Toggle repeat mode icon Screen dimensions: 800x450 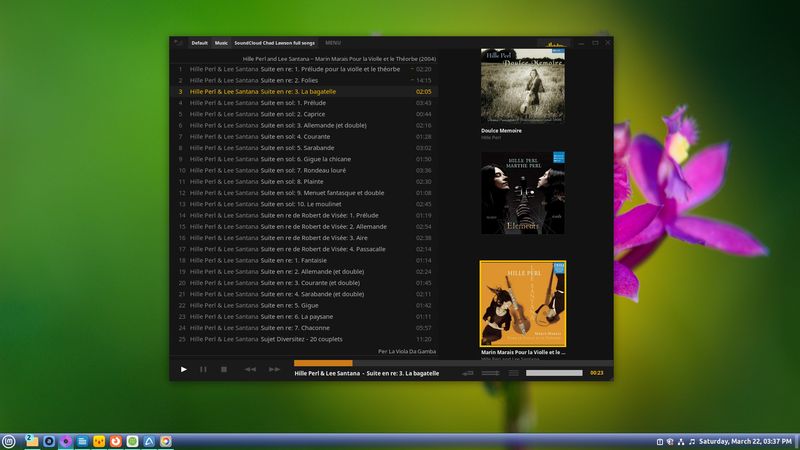tap(468, 373)
